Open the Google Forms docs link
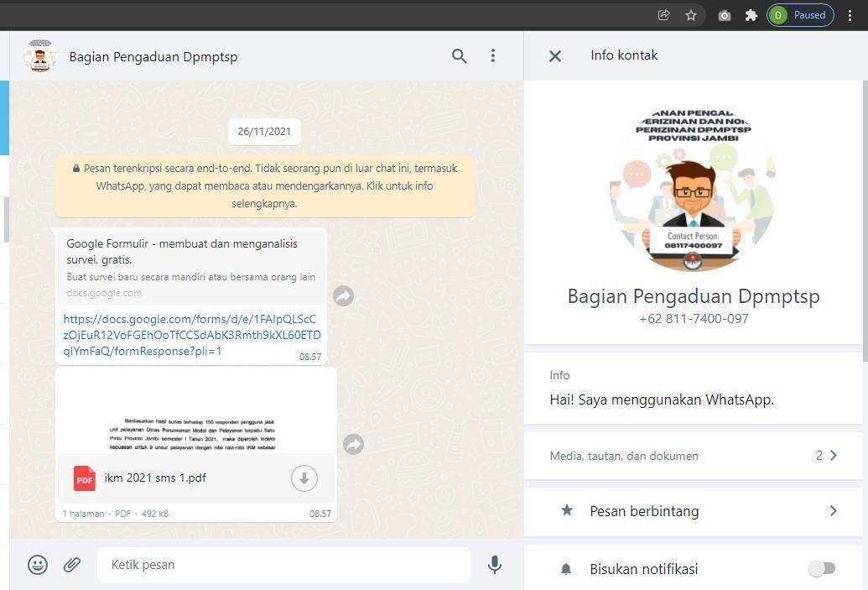 tap(191, 335)
